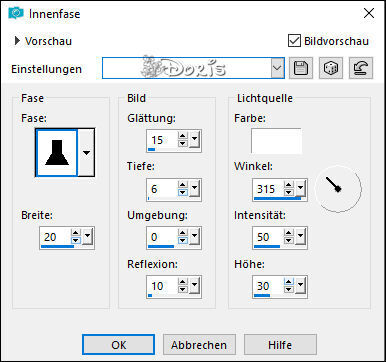Open the Breite slider dropdown arrow

[x=87, y=235]
